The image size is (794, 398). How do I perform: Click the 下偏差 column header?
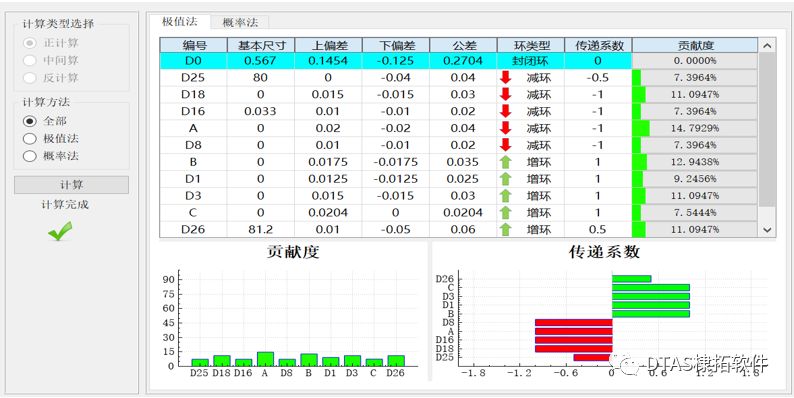coord(396,45)
